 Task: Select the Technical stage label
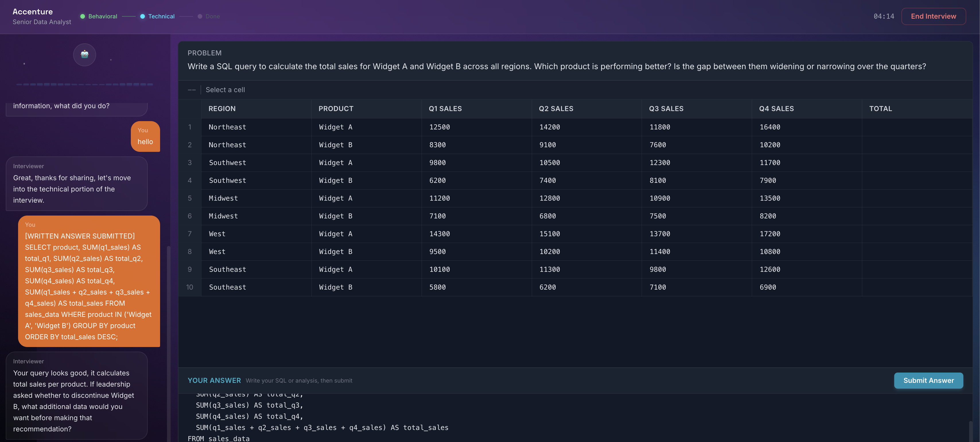point(161,16)
